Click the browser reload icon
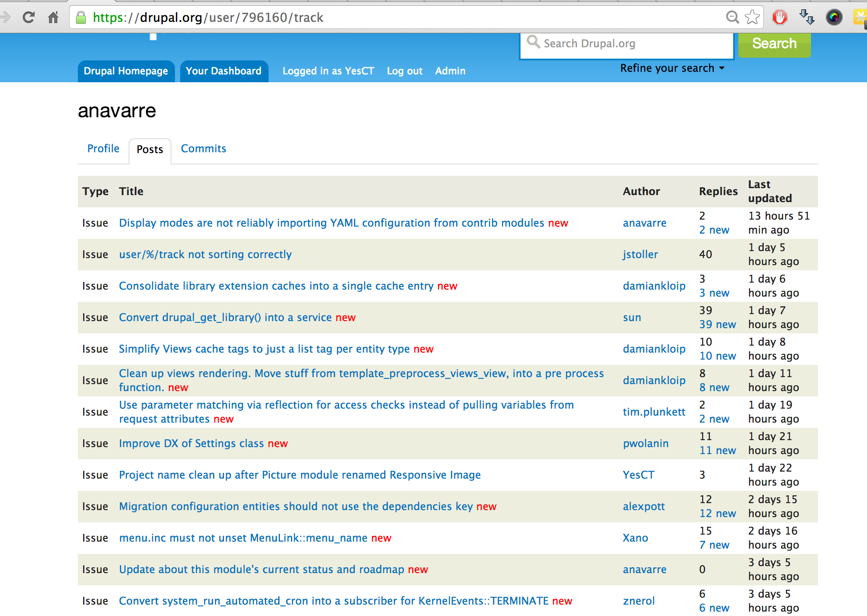Image resolution: width=867 pixels, height=616 pixels. (x=29, y=17)
